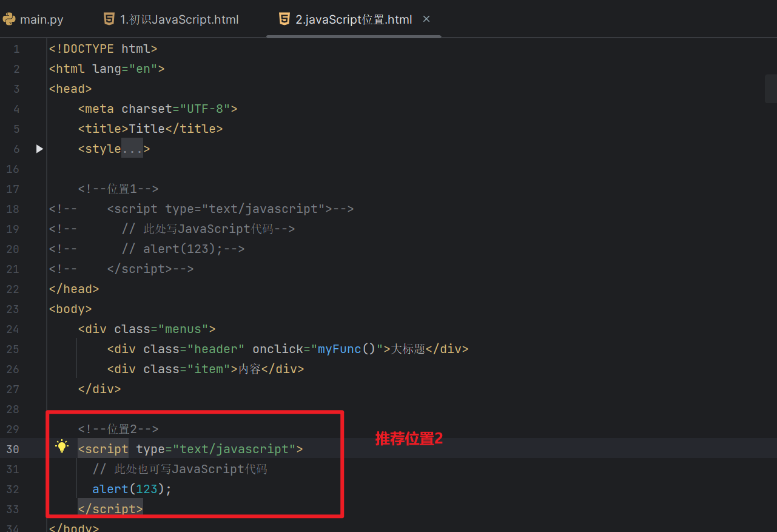Click the commented alert(123); on line 20

(x=147, y=249)
